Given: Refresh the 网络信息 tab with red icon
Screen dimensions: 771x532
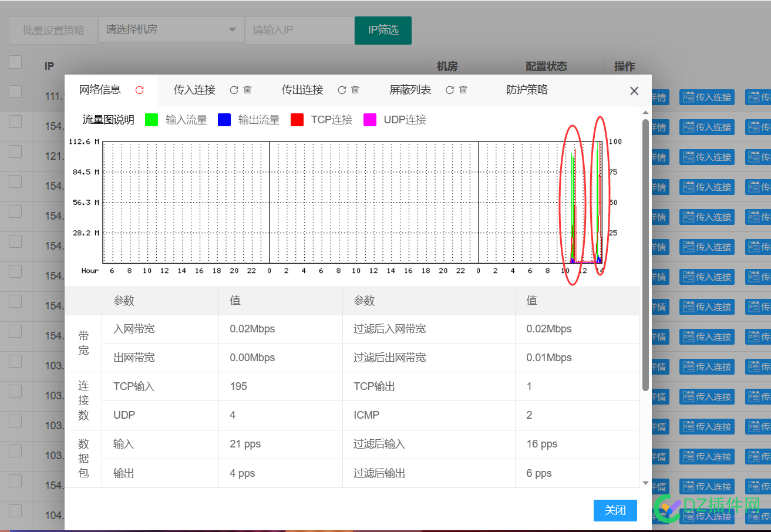Looking at the screenshot, I should 139,90.
